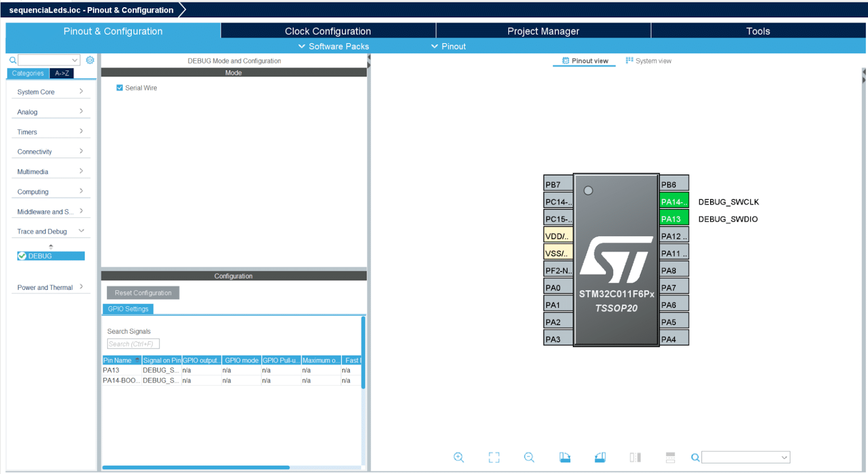This screenshot has width=868, height=474.
Task: Rotate the chip view counter-clockwise
Action: 600,457
